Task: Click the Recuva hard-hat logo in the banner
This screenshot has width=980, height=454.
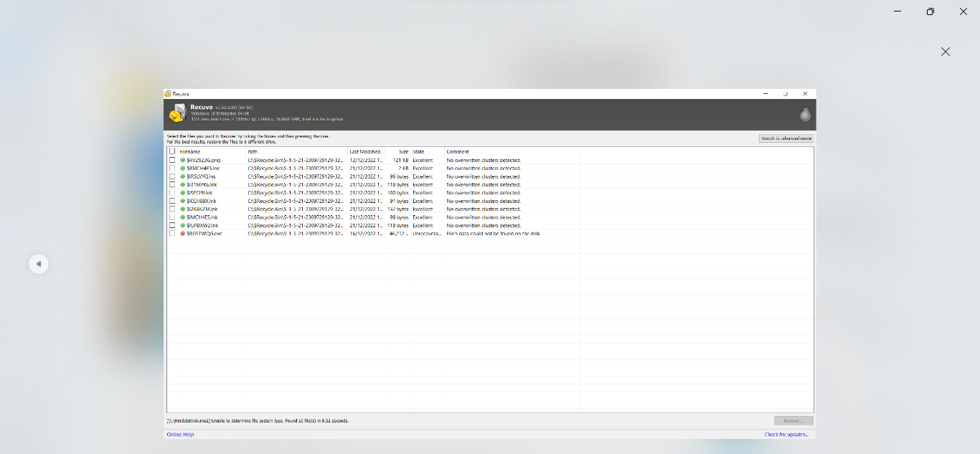Action: [x=177, y=113]
